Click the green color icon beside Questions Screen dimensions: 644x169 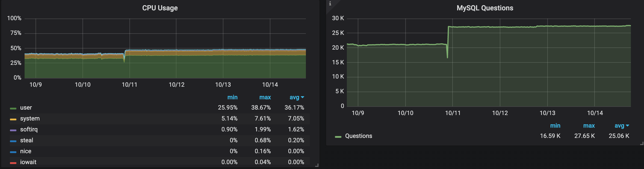coord(338,137)
